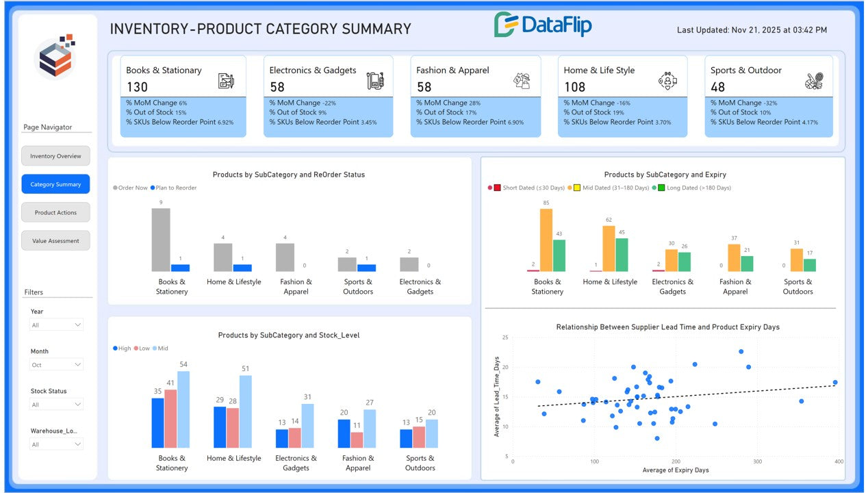This screenshot has height=493, width=868.
Task: Click the Fashion & Apparel card icon
Action: click(x=522, y=81)
